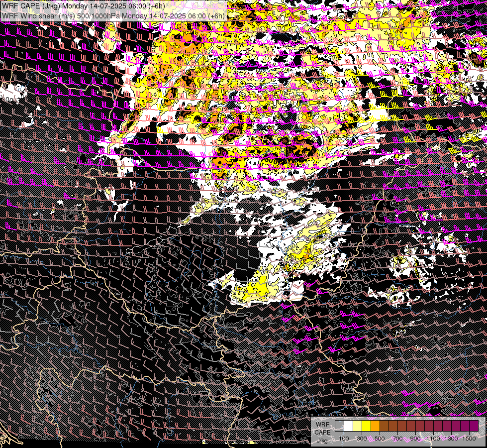Click the legend value 500
The image size is (487, 448).
click(380, 439)
